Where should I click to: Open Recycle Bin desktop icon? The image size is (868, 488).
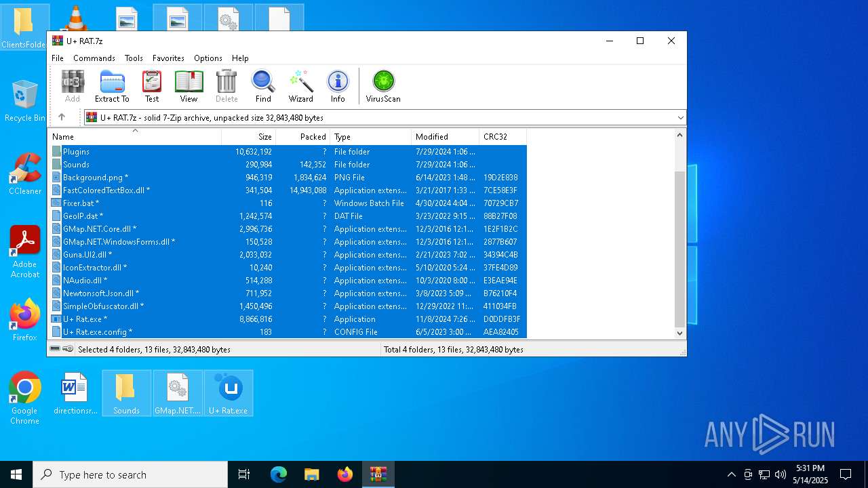point(24,102)
